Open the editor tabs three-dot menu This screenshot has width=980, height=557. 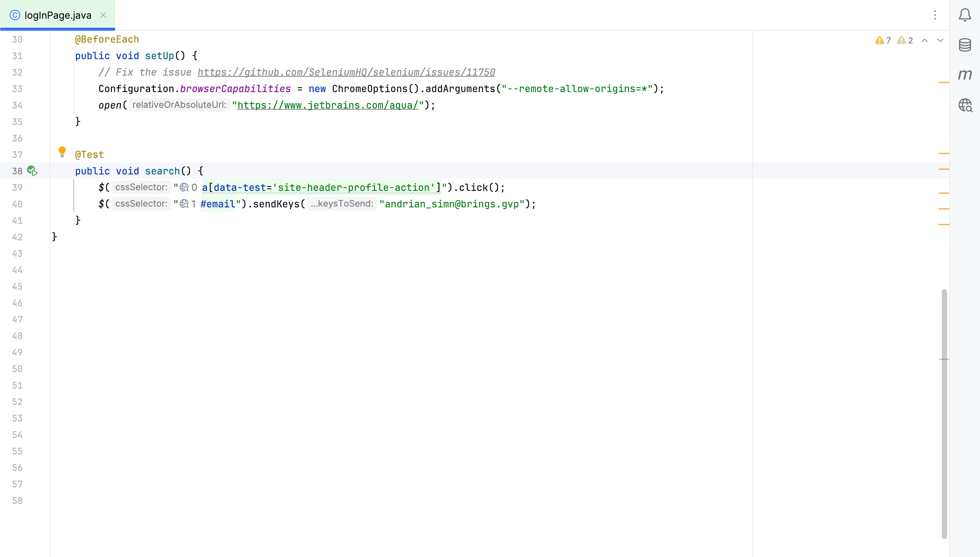coord(935,15)
